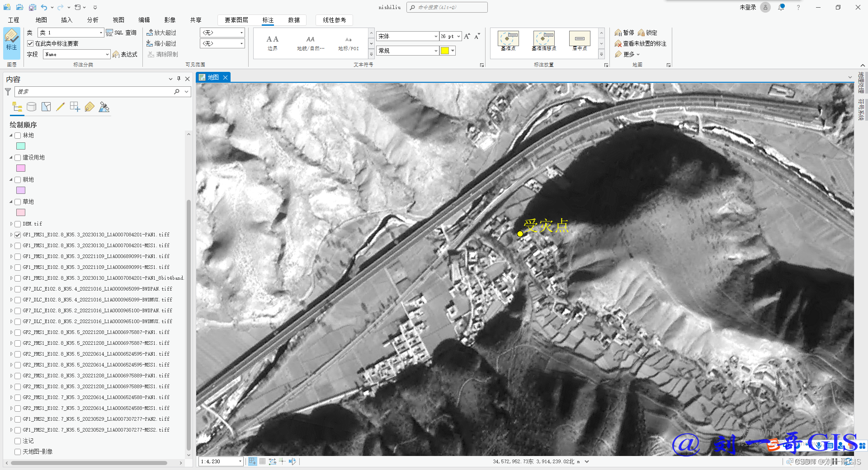
Task: Toggle visibility of DEM.tif layer
Action: (x=18, y=224)
